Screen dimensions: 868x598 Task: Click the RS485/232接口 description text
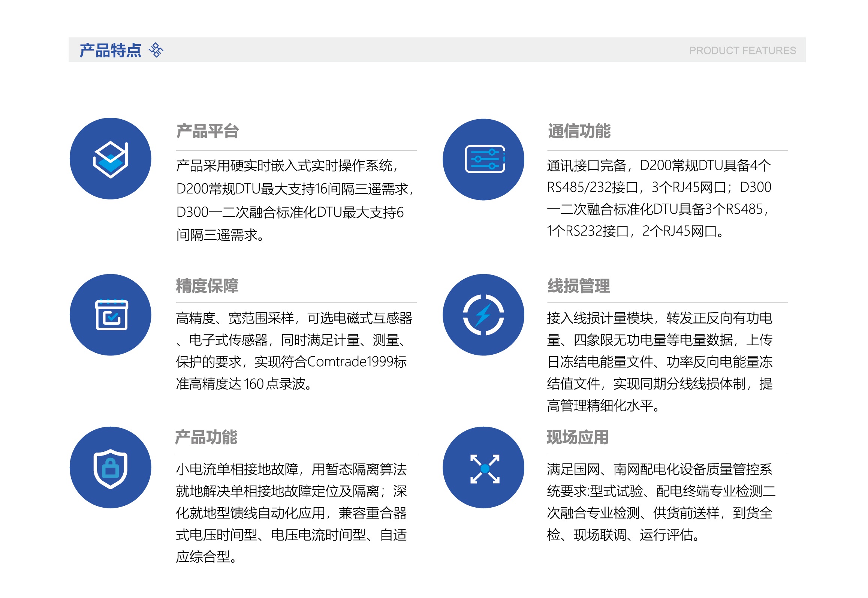point(658,198)
